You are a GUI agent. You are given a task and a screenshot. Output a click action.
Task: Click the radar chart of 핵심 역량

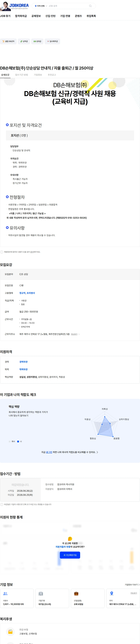pyautogui.click(x=105, y=424)
